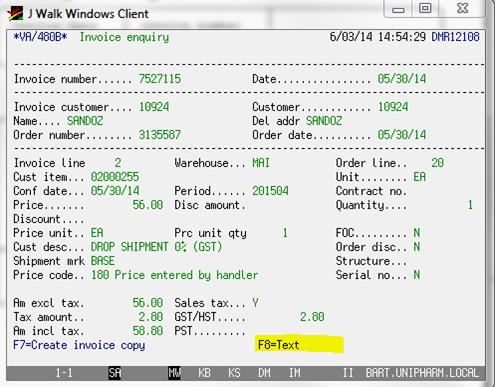
Task: Click the Disc amount. label
Action: click(210, 205)
